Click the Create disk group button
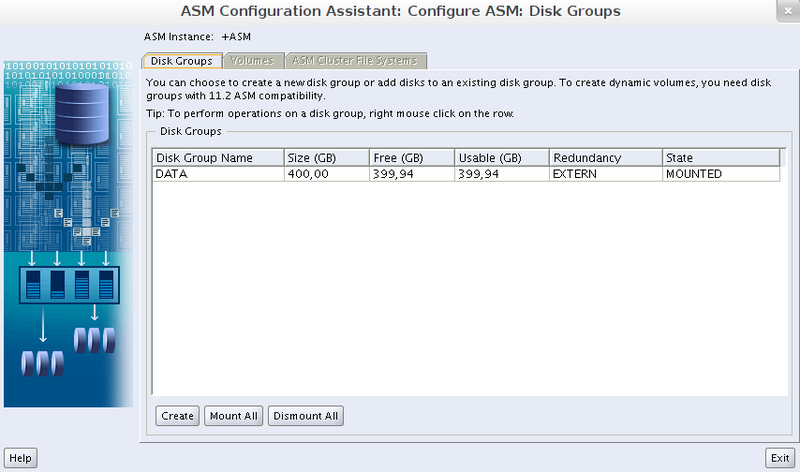Image resolution: width=800 pixels, height=472 pixels. click(x=177, y=416)
